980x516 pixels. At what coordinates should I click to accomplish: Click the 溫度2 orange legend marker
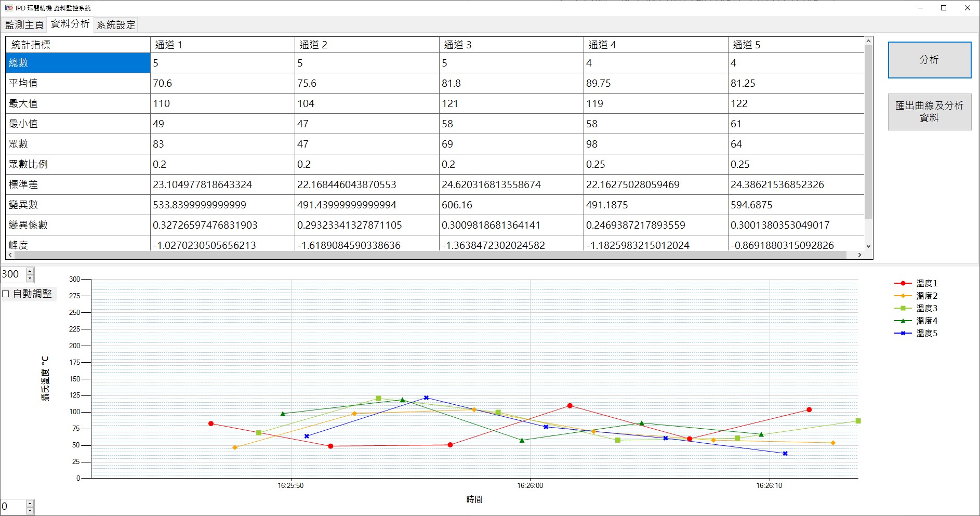903,296
